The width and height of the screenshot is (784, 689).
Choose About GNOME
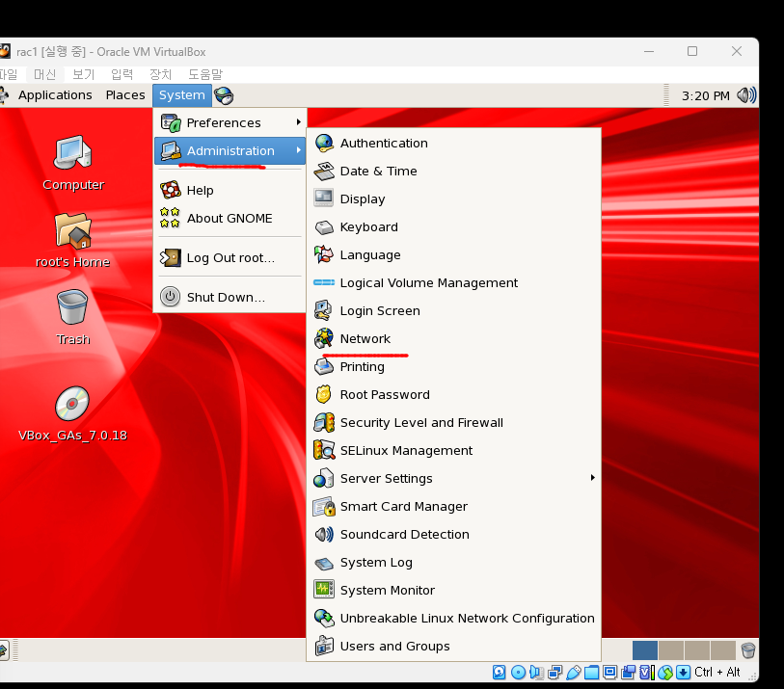(x=230, y=219)
